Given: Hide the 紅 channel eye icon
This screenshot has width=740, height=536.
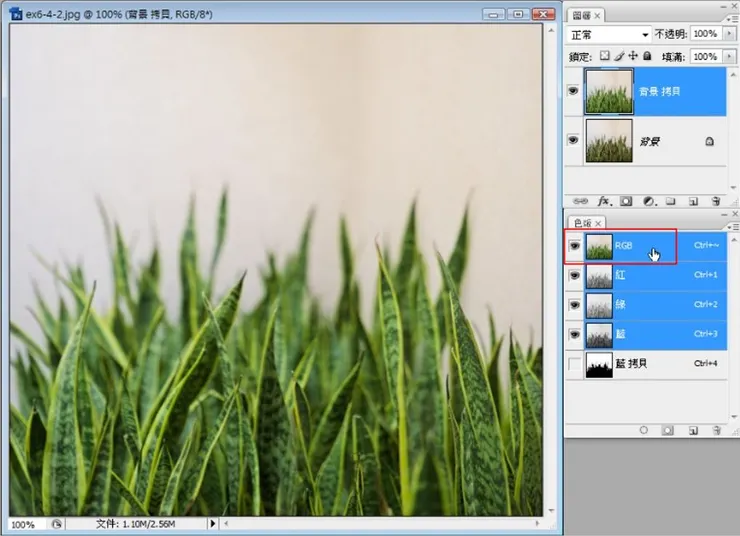Looking at the screenshot, I should 574,275.
